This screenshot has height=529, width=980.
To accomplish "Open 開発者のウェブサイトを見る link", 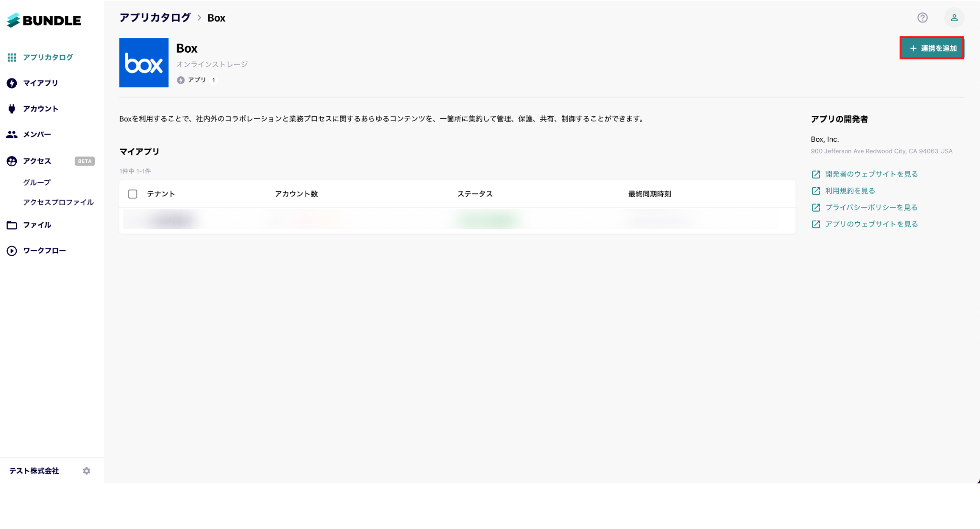I will [x=871, y=174].
